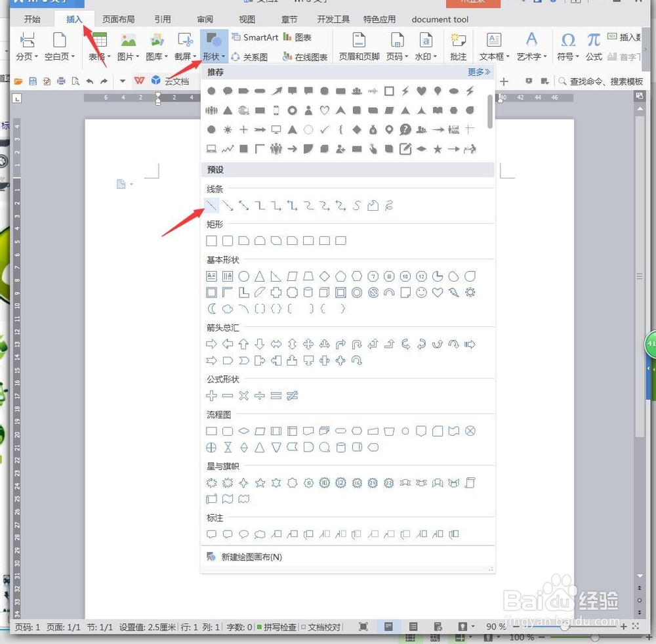Image resolution: width=656 pixels, height=644 pixels.
Task: Open the 截屏 screenshot dropdown
Action: point(186,56)
